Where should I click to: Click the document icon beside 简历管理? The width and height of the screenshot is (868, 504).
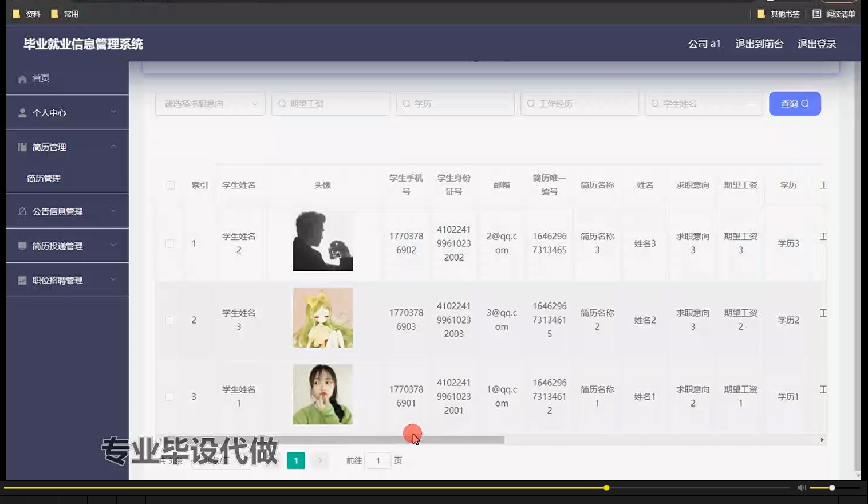tap(22, 147)
